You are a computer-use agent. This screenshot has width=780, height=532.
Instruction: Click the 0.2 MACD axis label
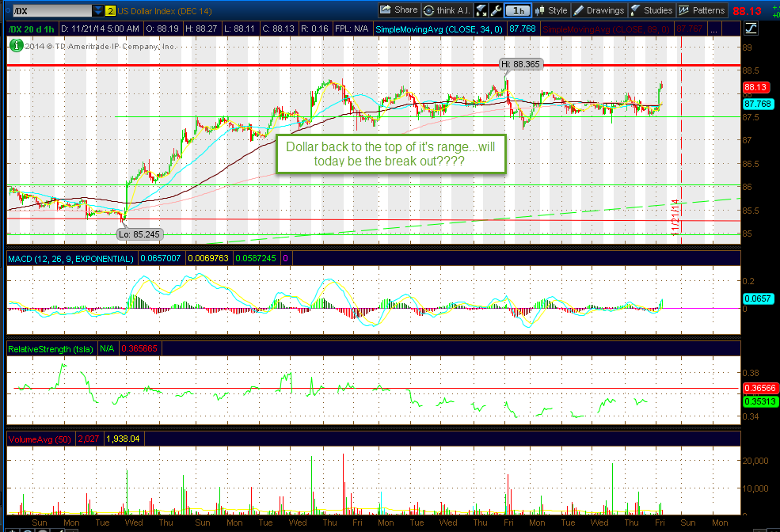pyautogui.click(x=748, y=281)
